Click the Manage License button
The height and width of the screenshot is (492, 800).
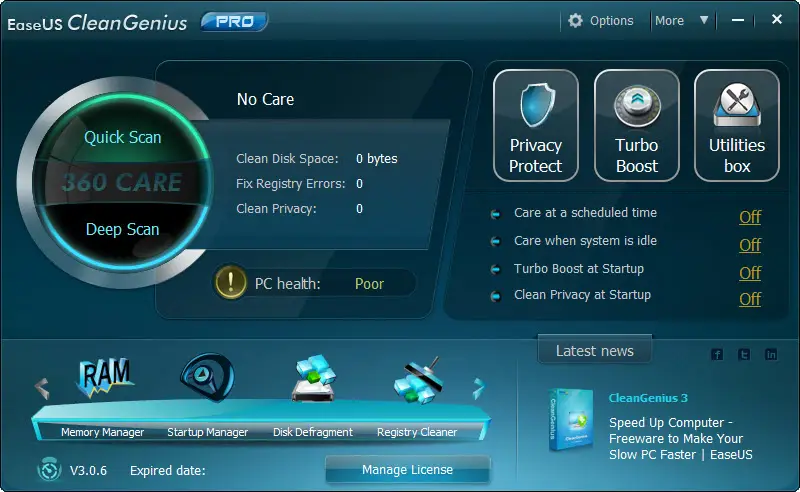click(408, 470)
